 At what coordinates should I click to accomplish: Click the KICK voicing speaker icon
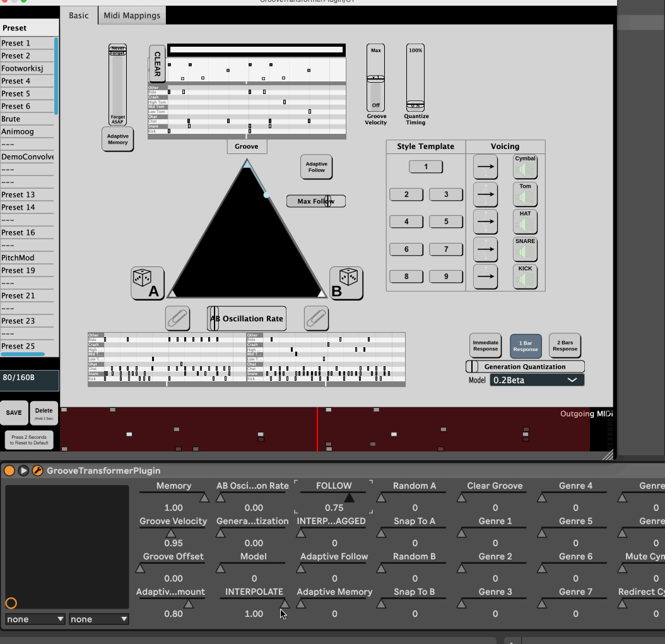coord(525,277)
